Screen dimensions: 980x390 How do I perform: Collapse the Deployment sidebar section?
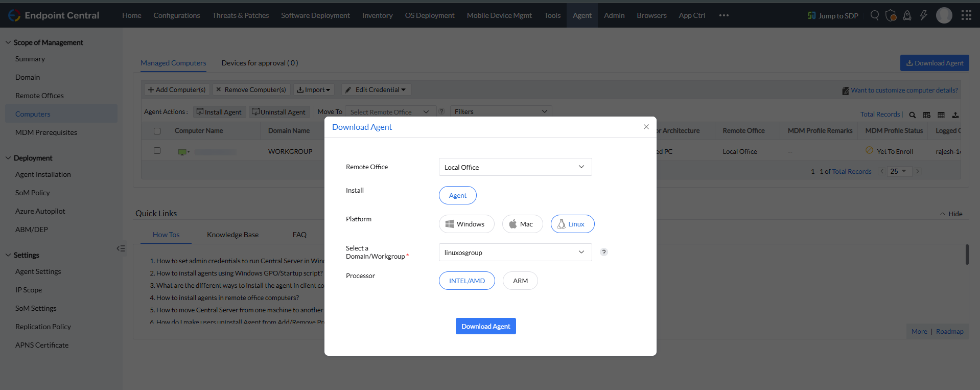[8, 158]
